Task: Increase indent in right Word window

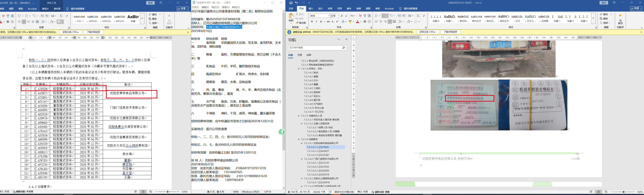Action: [404, 16]
